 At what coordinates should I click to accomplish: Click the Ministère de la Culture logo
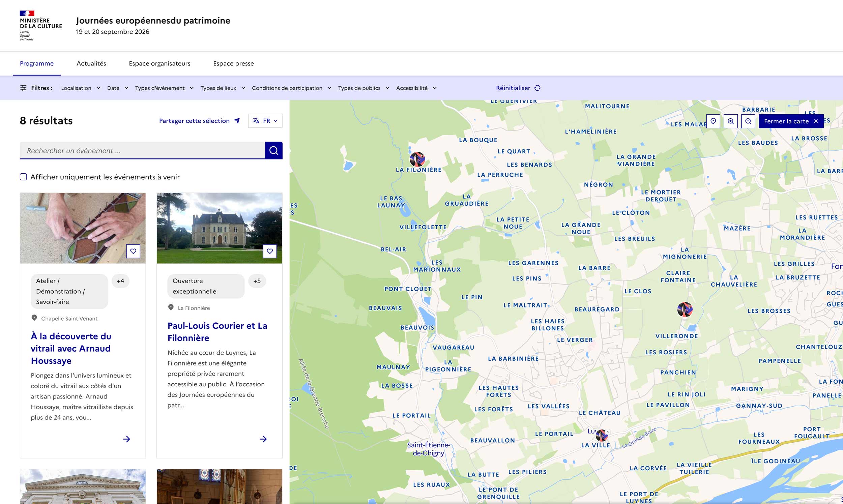(x=41, y=26)
